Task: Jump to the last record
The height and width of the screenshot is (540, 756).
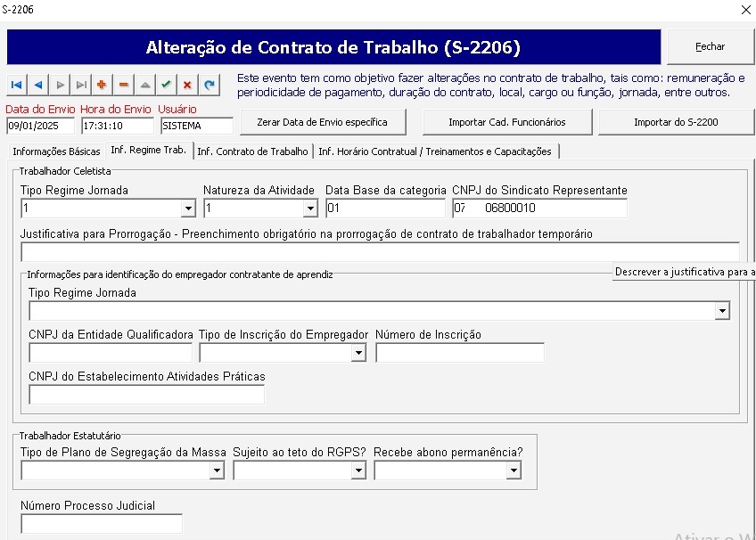Action: tap(81, 85)
